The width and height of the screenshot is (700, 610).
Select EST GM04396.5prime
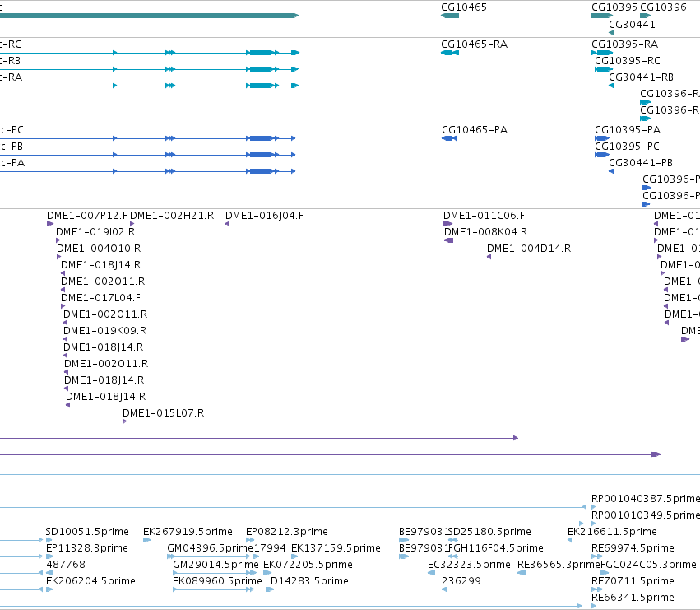(211, 548)
